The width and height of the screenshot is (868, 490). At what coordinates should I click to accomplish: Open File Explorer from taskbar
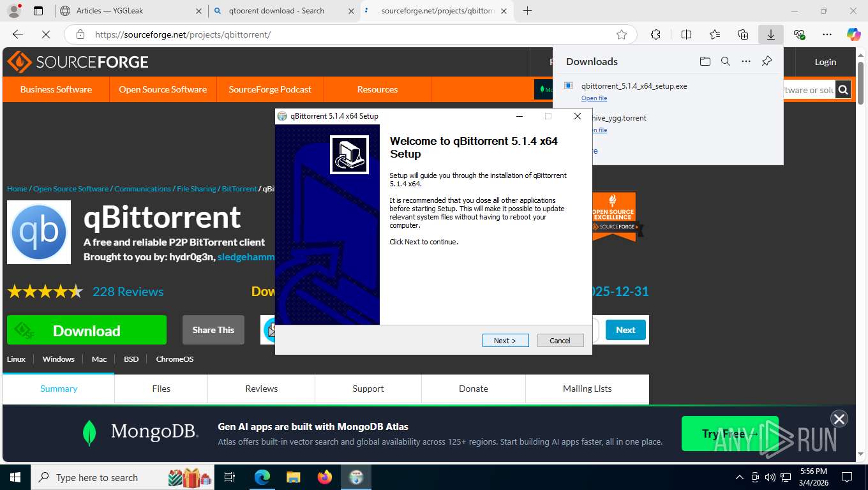293,477
